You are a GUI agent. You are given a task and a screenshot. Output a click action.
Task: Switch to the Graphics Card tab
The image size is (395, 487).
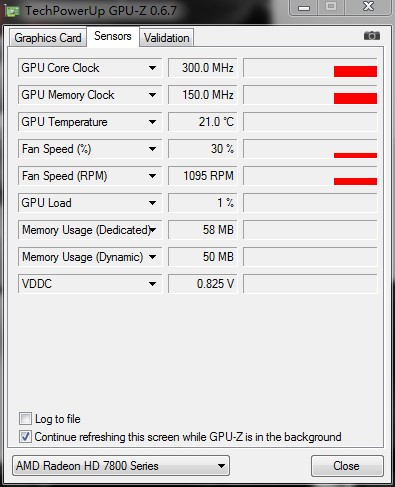coord(48,38)
